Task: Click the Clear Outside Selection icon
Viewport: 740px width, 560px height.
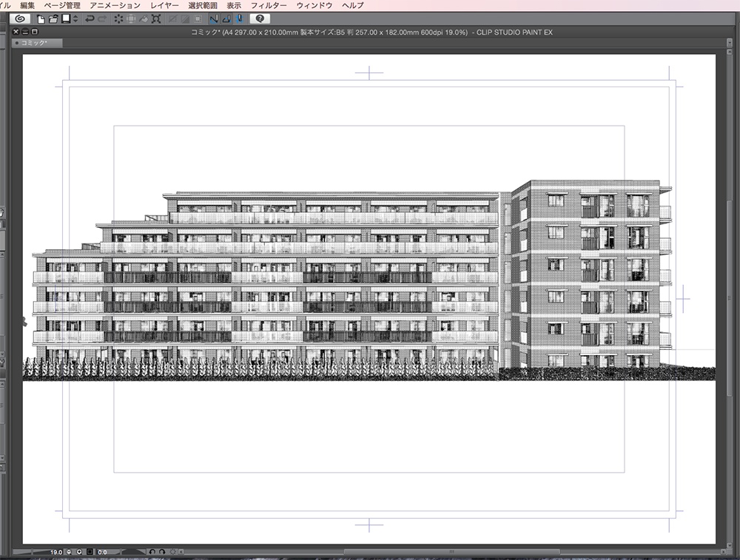Action: tap(131, 19)
